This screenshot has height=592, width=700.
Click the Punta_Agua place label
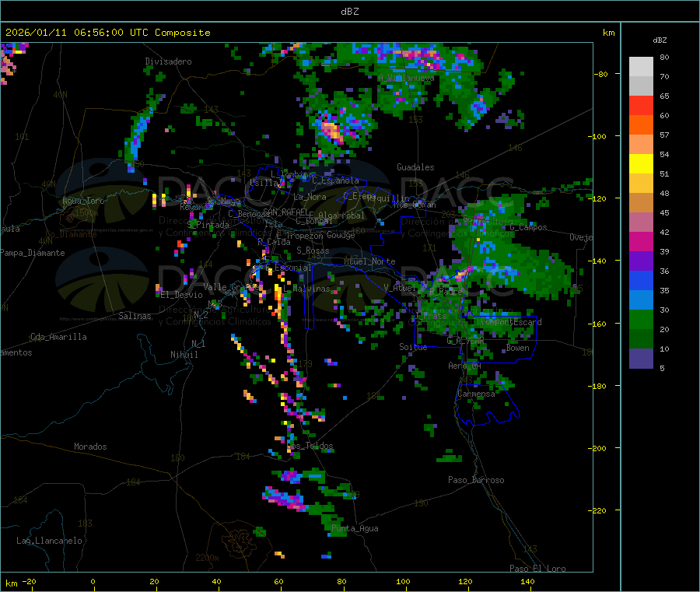(355, 528)
